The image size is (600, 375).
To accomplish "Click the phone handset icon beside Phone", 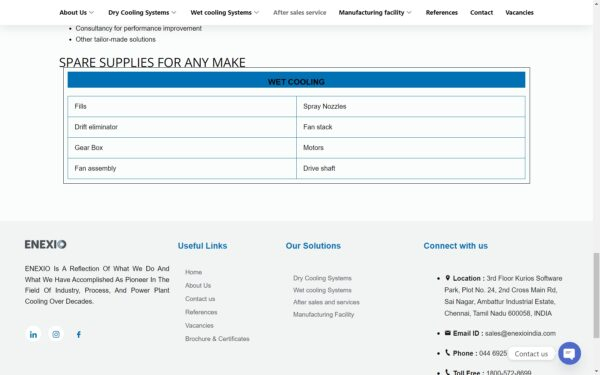I will pyautogui.click(x=447, y=352).
